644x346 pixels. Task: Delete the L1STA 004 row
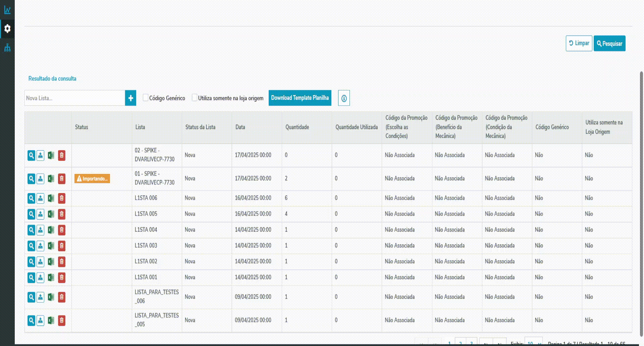coord(62,230)
